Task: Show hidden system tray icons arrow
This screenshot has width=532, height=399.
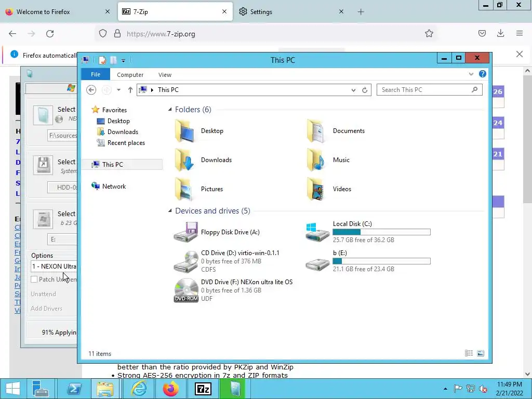Action: [x=445, y=389]
